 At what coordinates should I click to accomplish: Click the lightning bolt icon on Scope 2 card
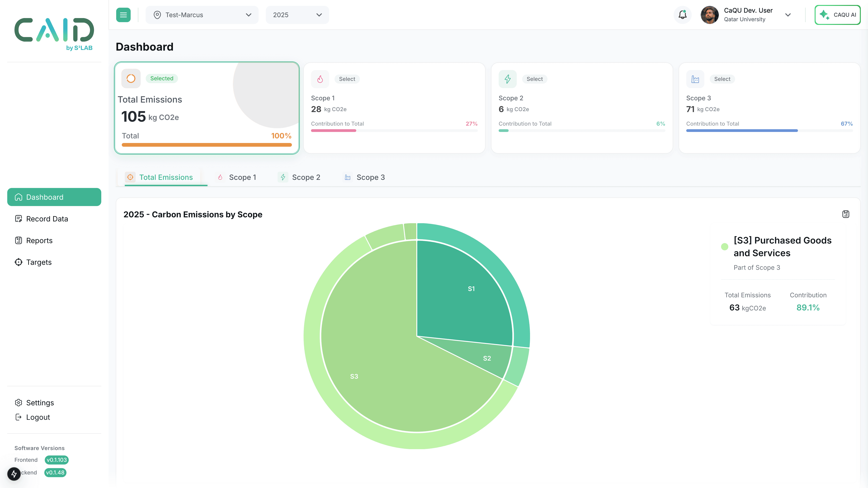507,79
